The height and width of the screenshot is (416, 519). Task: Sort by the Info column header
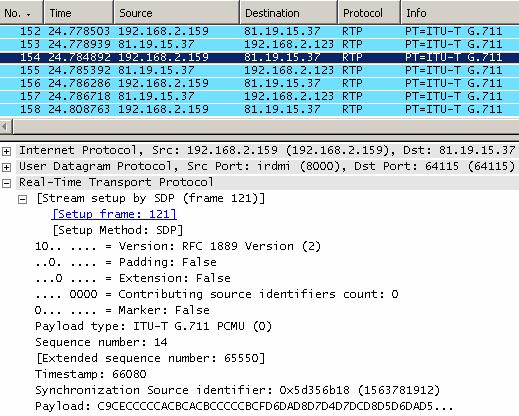[x=460, y=13]
